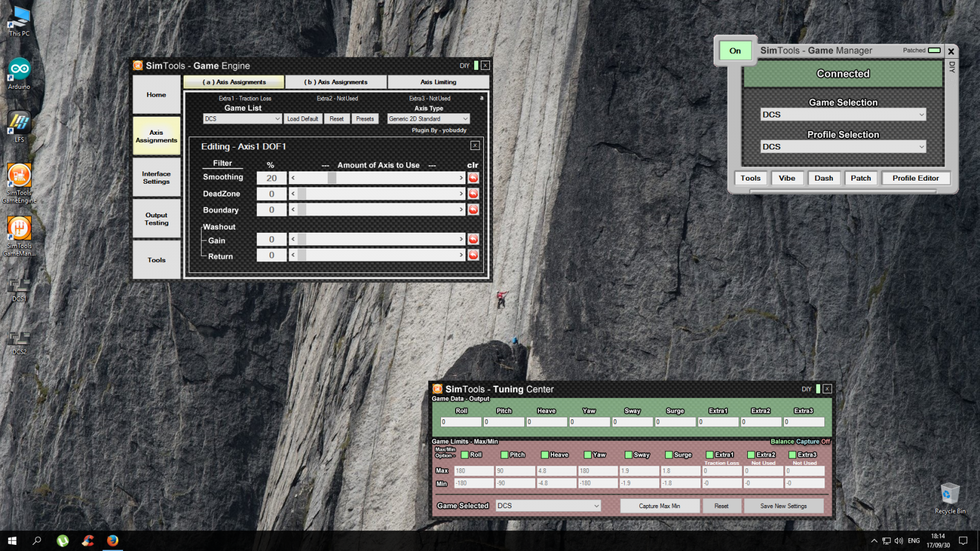Click Patch button in Game Manager

861,178
